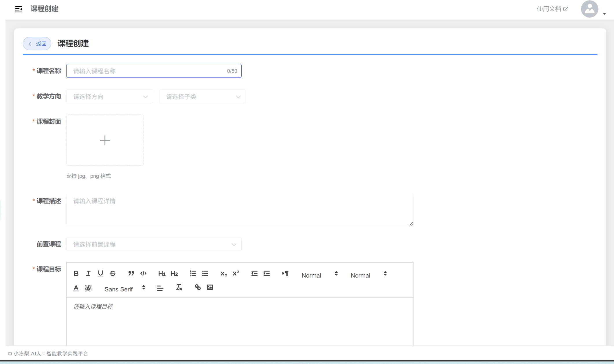Toggle bold formatting in editor toolbar
This screenshot has width=614, height=364.
[76, 274]
